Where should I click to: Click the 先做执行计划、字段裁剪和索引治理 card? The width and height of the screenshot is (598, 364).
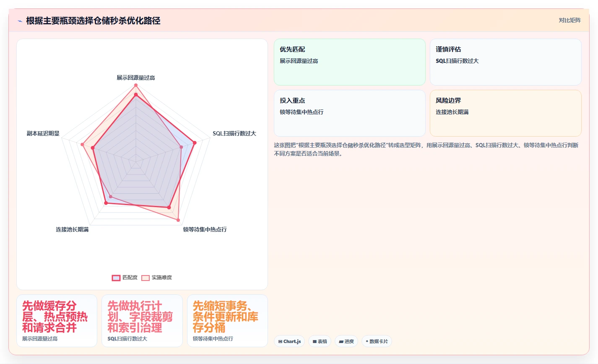[x=142, y=321]
